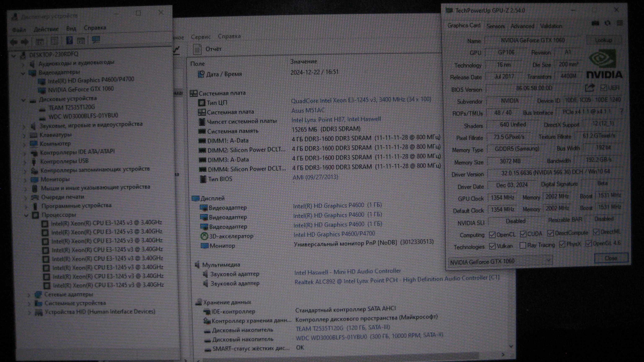This screenshot has height=362, width=644.
Task: Open the Asus M51AC link
Action: [308, 110]
